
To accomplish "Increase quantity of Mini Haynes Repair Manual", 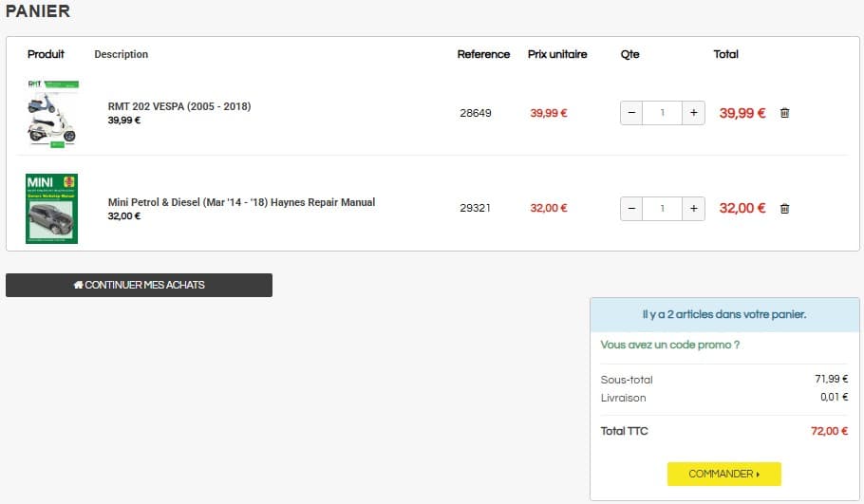I will (693, 208).
